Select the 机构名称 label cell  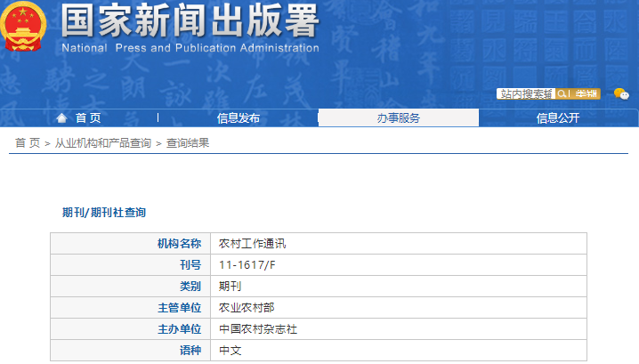[131, 244]
